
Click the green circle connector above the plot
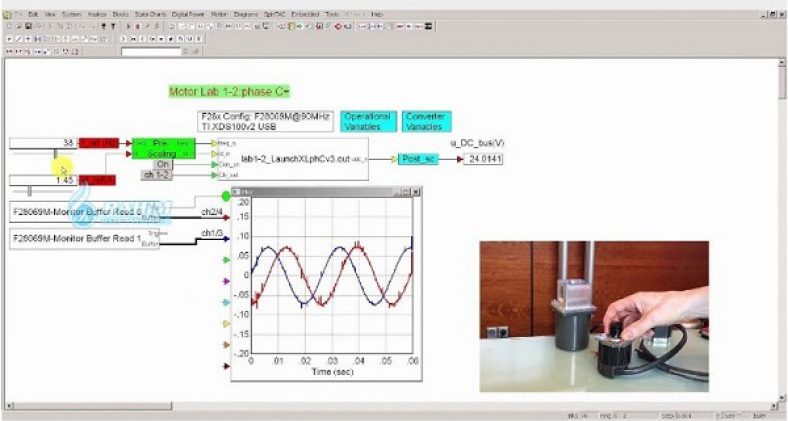tap(226, 196)
